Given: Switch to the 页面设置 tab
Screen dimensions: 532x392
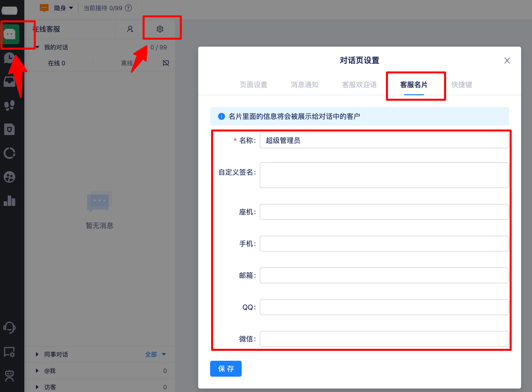Looking at the screenshot, I should (x=253, y=85).
